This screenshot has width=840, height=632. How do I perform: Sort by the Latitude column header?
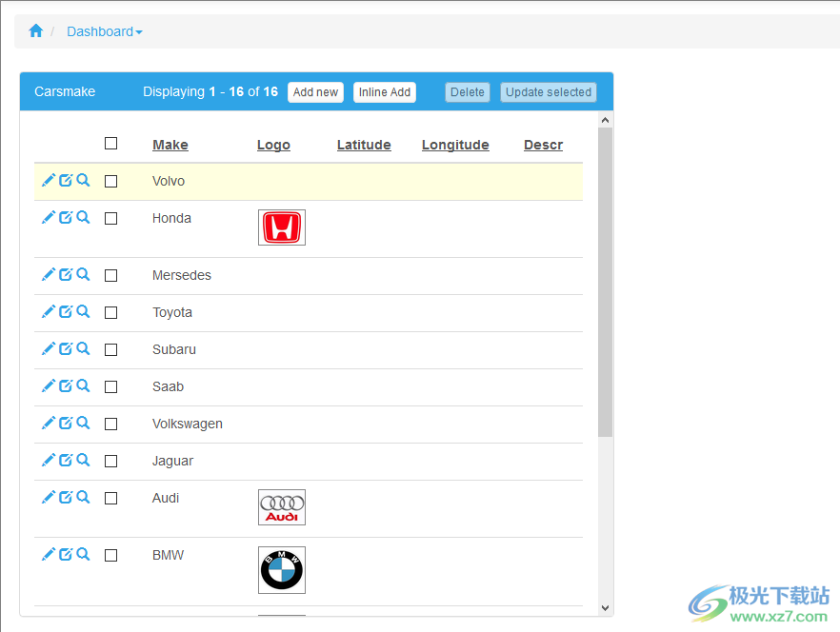[x=364, y=145]
